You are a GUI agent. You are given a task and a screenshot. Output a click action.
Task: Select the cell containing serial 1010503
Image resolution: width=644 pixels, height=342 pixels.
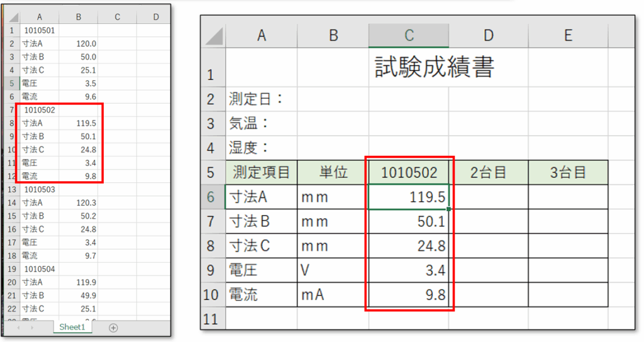pyautogui.click(x=39, y=189)
